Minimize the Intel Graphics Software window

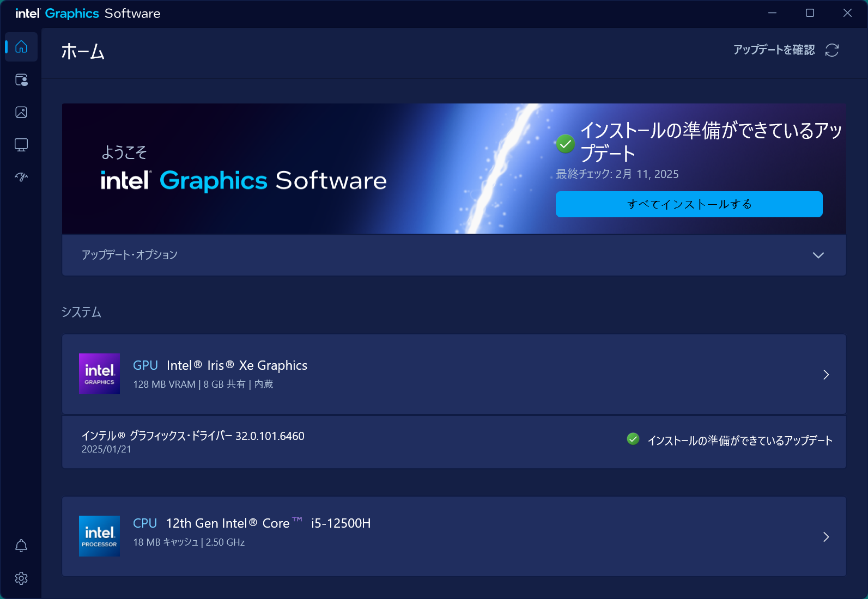(x=772, y=13)
